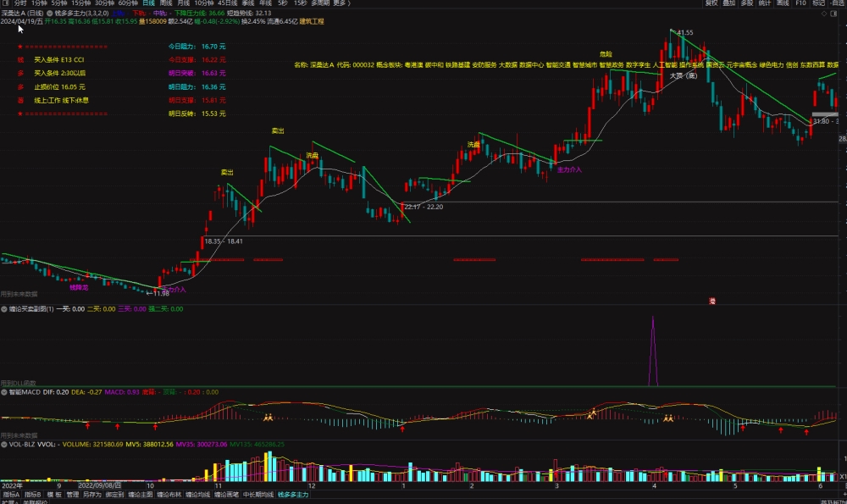
Task: Select the 缠论主图 indicator tab
Action: pyautogui.click(x=141, y=495)
